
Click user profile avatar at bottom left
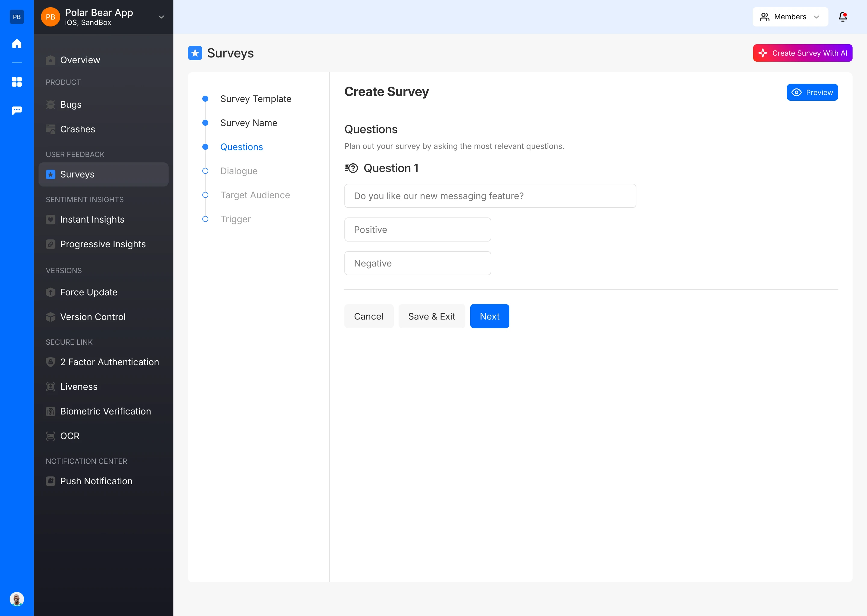click(17, 599)
